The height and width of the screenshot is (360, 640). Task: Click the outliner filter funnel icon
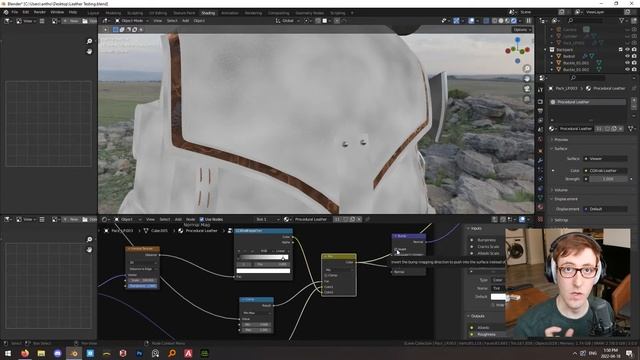pos(621,20)
